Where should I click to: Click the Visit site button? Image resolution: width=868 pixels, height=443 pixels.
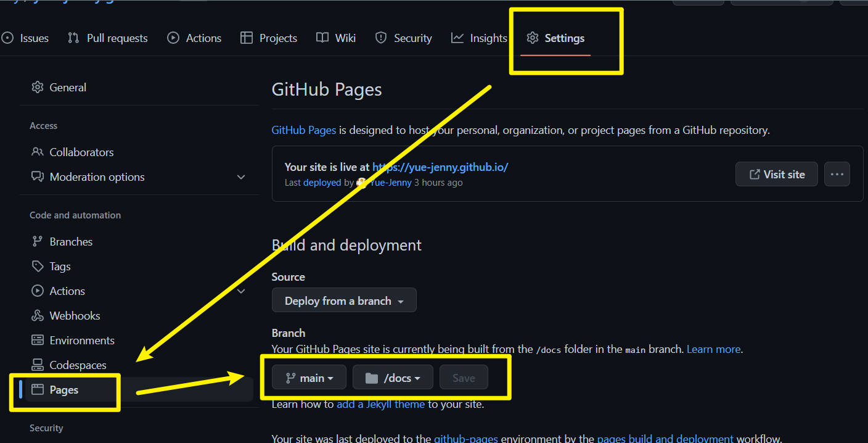point(777,174)
